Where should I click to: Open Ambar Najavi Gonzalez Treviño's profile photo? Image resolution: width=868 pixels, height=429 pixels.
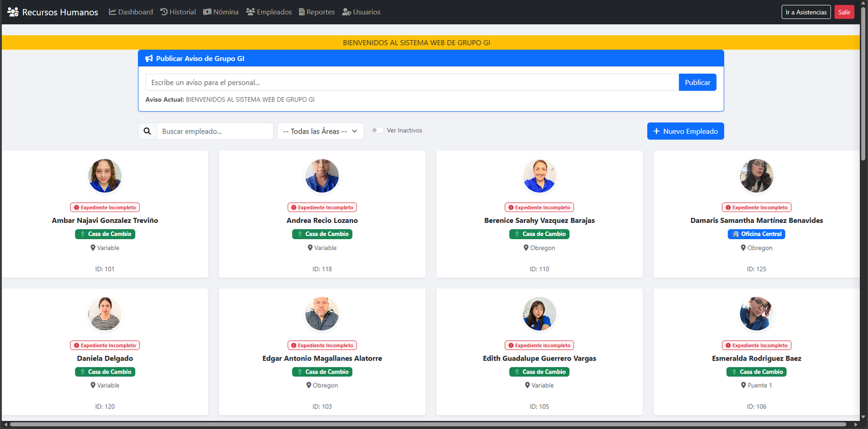[x=105, y=176]
